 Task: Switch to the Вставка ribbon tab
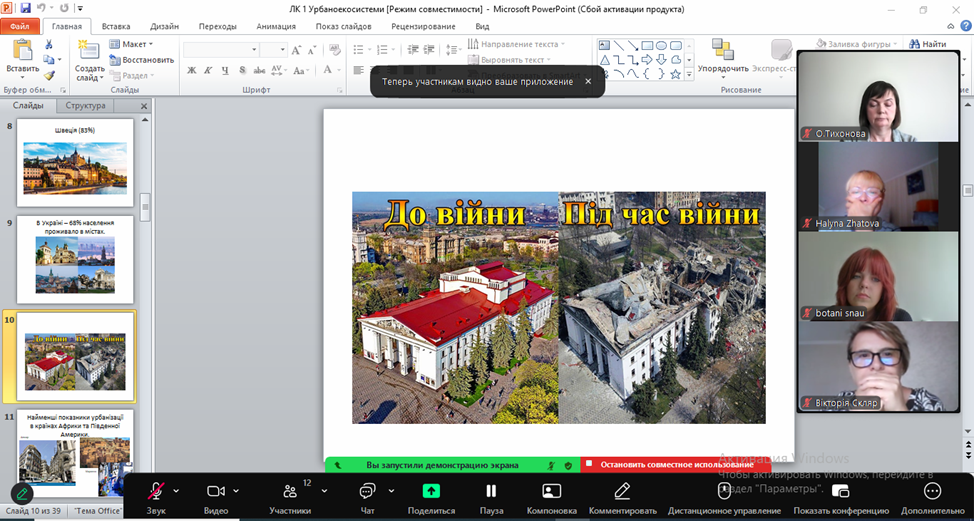click(x=116, y=26)
